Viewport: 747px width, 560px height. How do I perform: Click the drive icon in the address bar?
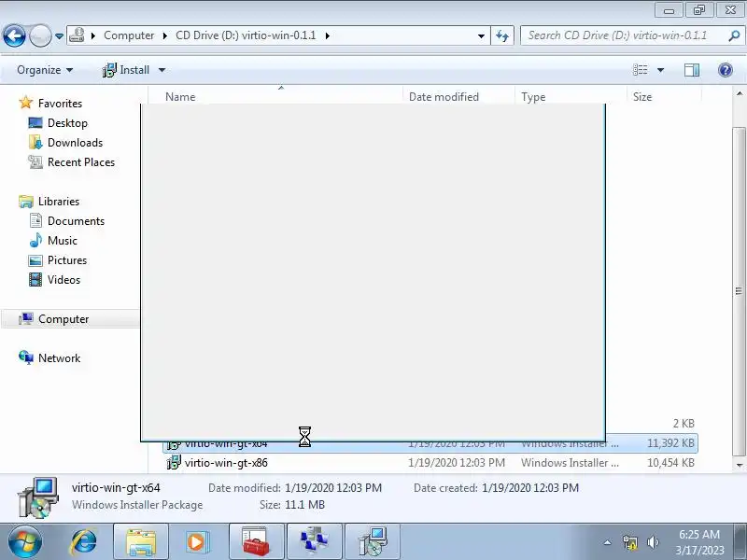click(x=77, y=35)
